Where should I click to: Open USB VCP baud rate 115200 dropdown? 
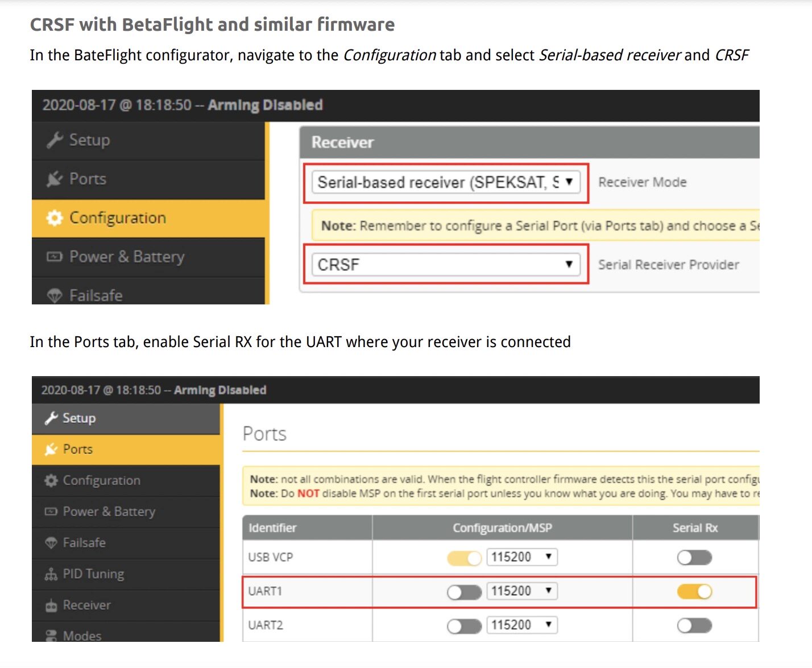coord(522,557)
